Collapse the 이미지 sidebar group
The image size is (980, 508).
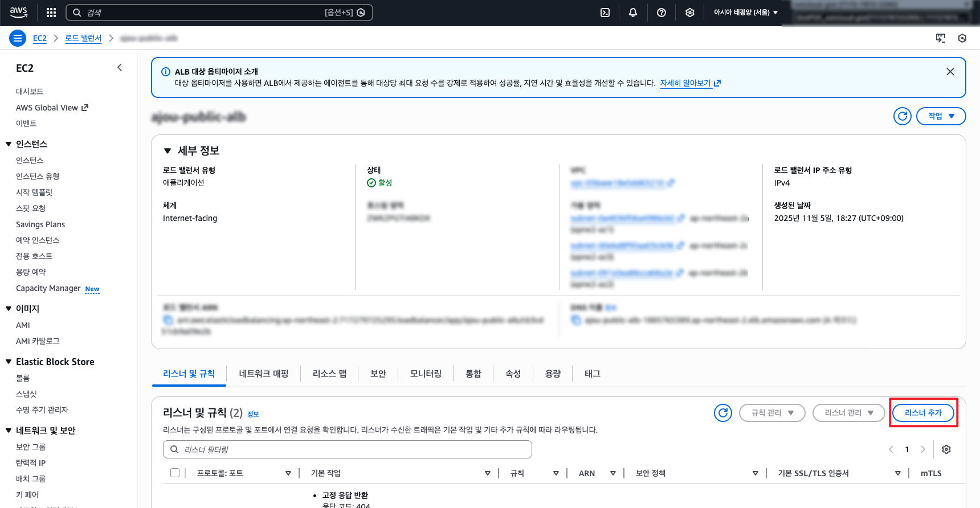pyautogui.click(x=9, y=309)
